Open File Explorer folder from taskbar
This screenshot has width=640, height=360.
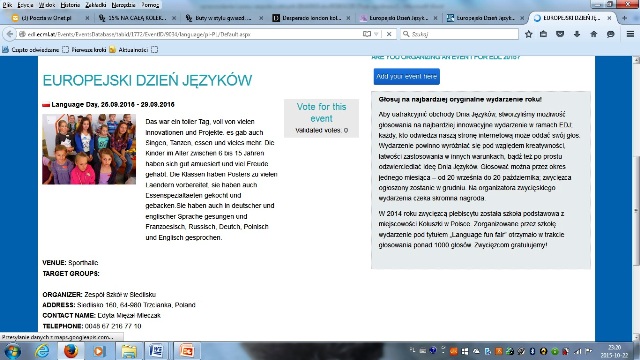pyautogui.click(x=129, y=351)
